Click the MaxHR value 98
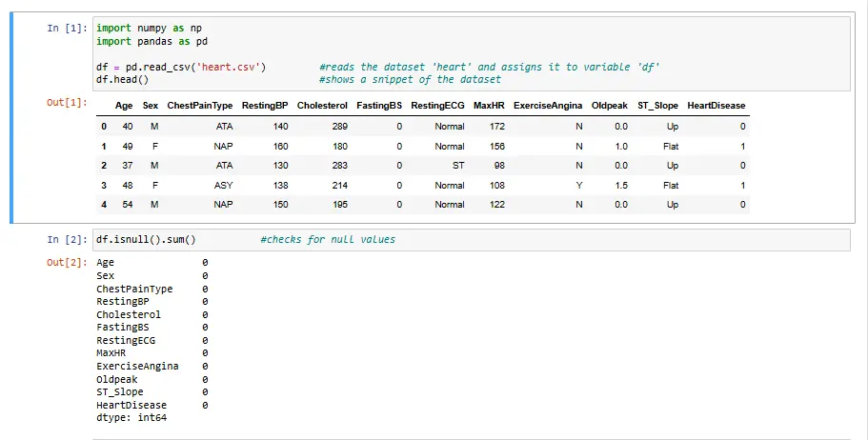Image resolution: width=868 pixels, height=440 pixels. click(500, 166)
